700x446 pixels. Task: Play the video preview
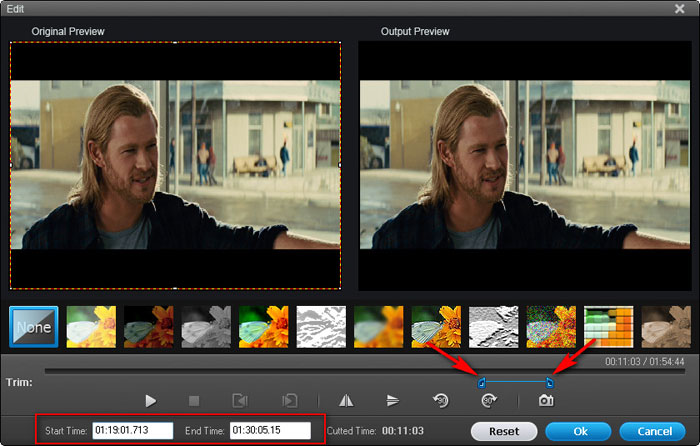tap(150, 401)
